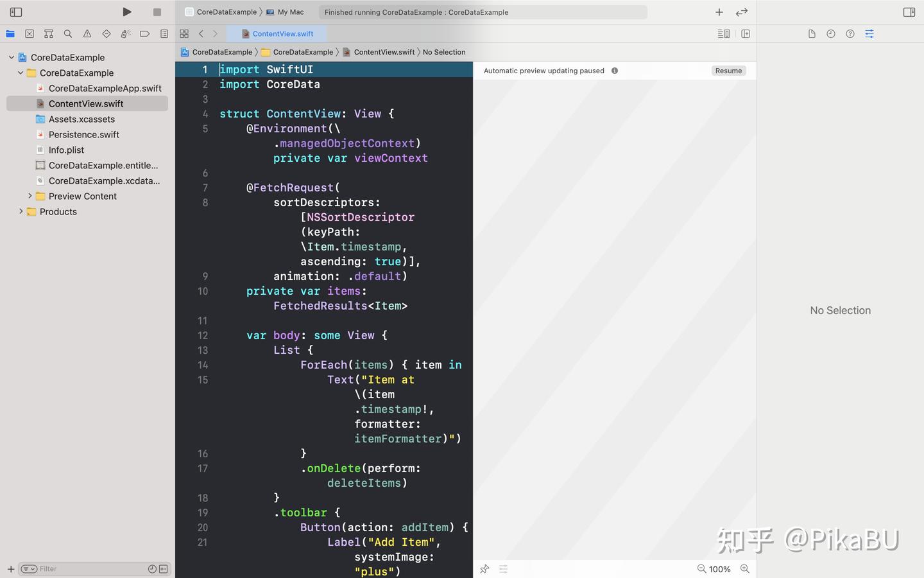Toggle the right inspector panel visibility
Screen dimensions: 924x578
coord(909,12)
